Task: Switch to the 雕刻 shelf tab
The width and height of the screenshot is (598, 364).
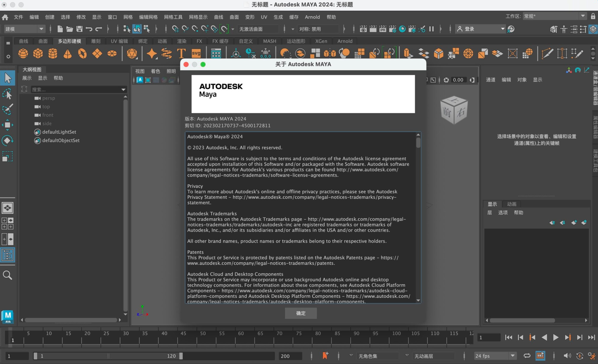Action: [x=96, y=41]
